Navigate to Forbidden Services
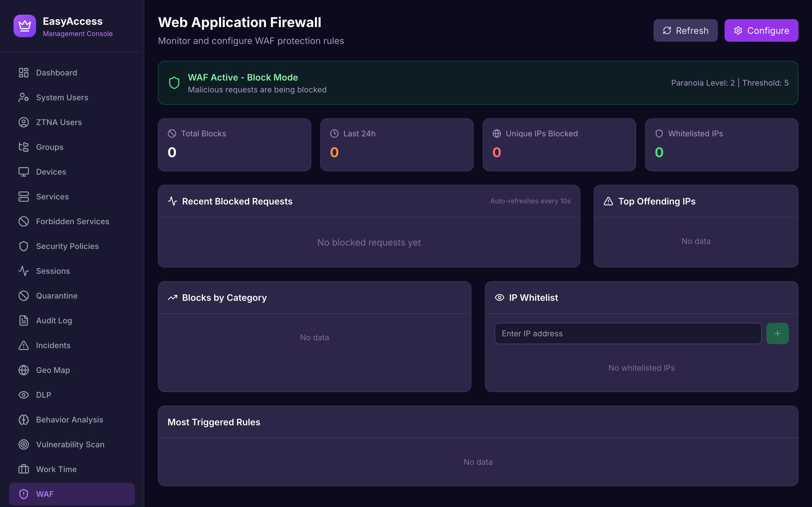812x507 pixels. point(72,221)
